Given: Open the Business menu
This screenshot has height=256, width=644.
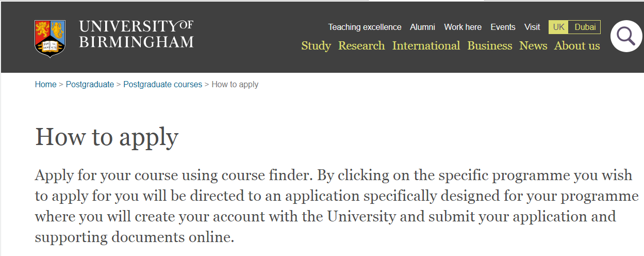Looking at the screenshot, I should click(490, 46).
